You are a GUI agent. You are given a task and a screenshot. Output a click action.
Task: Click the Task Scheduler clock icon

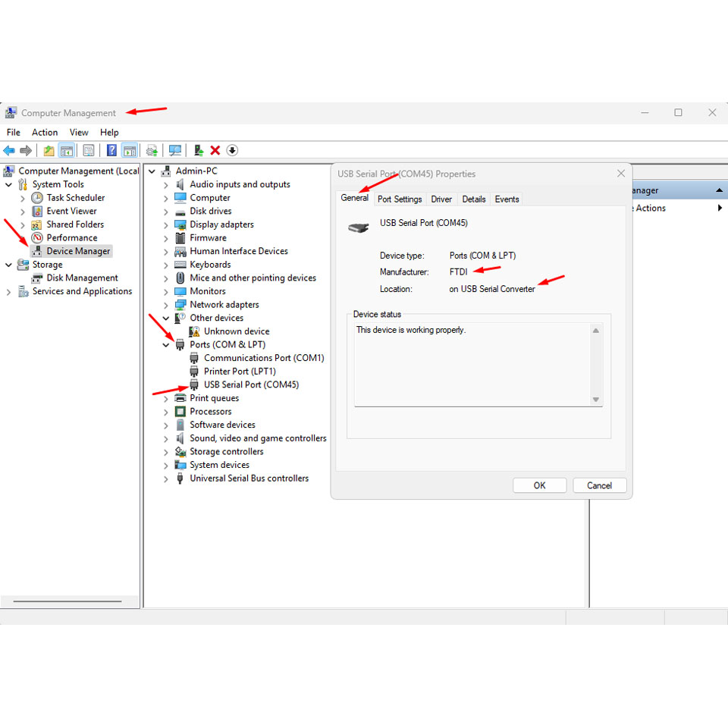pyautogui.click(x=37, y=198)
